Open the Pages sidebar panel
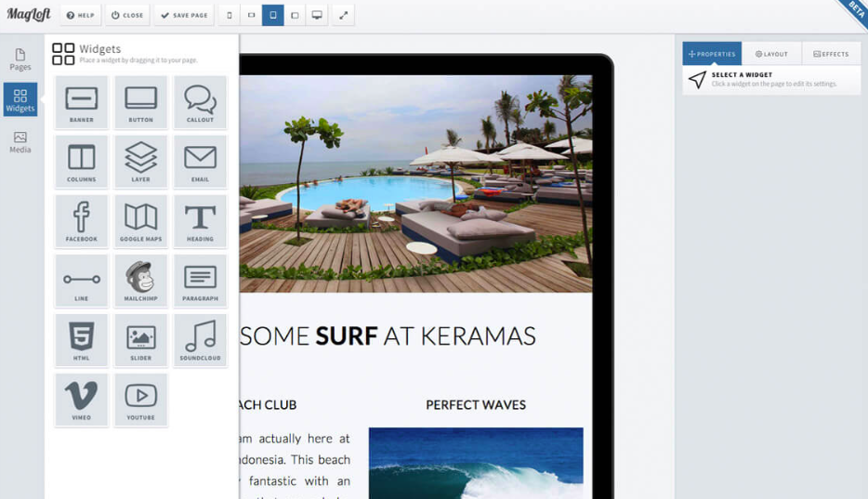Screen dimensions: 868x499 [20, 59]
